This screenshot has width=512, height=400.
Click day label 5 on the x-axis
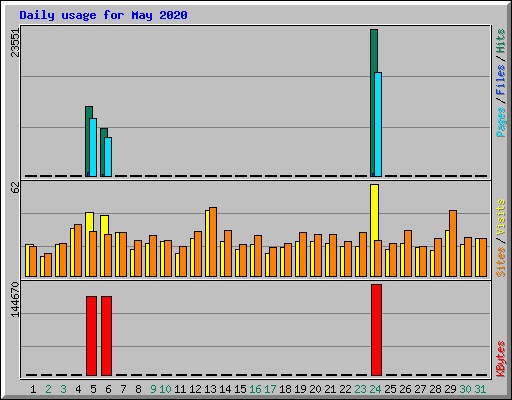[93, 389]
